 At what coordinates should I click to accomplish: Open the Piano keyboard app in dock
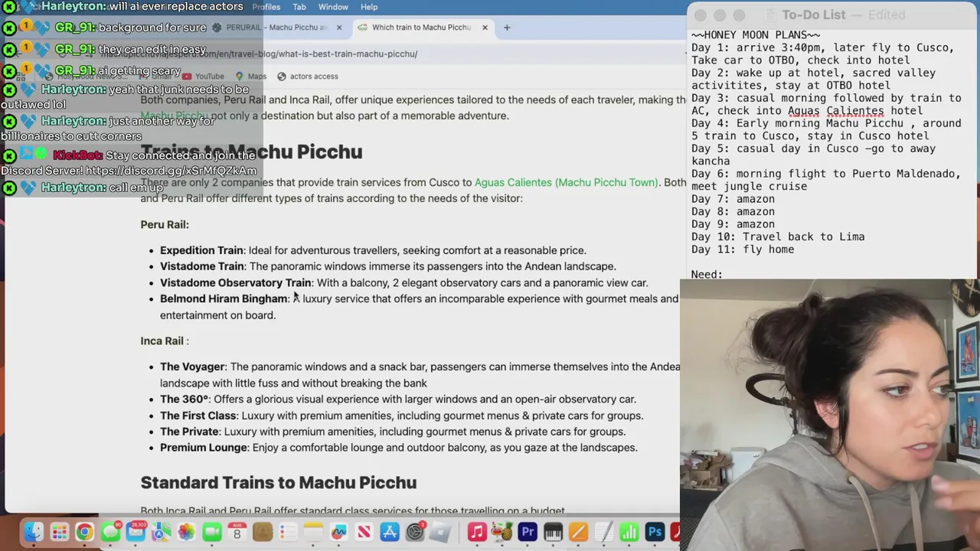(x=553, y=532)
